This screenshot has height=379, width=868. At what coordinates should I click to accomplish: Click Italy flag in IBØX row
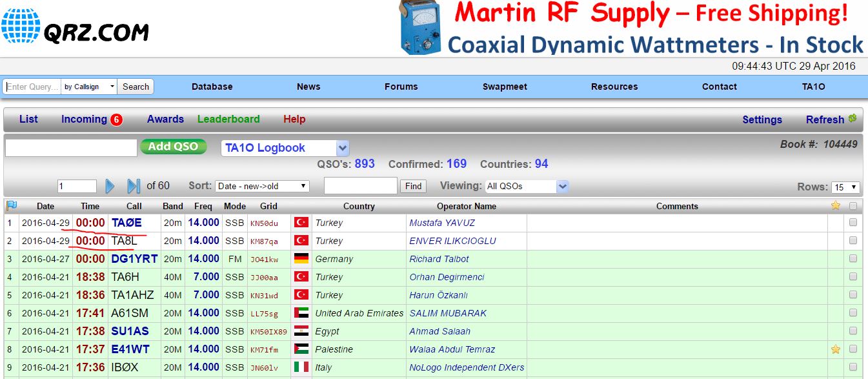pos(301,367)
